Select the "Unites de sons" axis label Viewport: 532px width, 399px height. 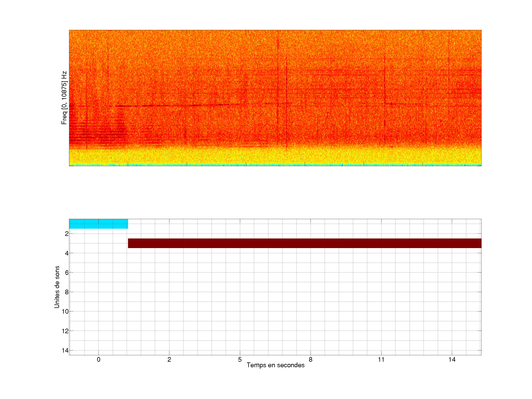[x=57, y=287]
